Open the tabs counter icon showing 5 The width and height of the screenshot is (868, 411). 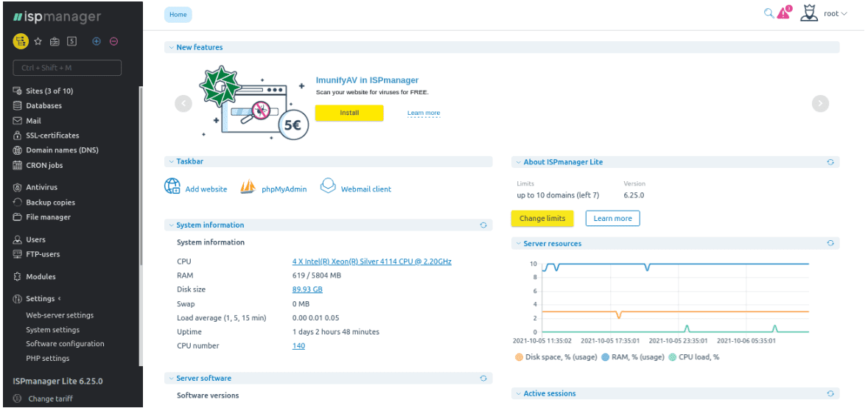pyautogui.click(x=72, y=41)
